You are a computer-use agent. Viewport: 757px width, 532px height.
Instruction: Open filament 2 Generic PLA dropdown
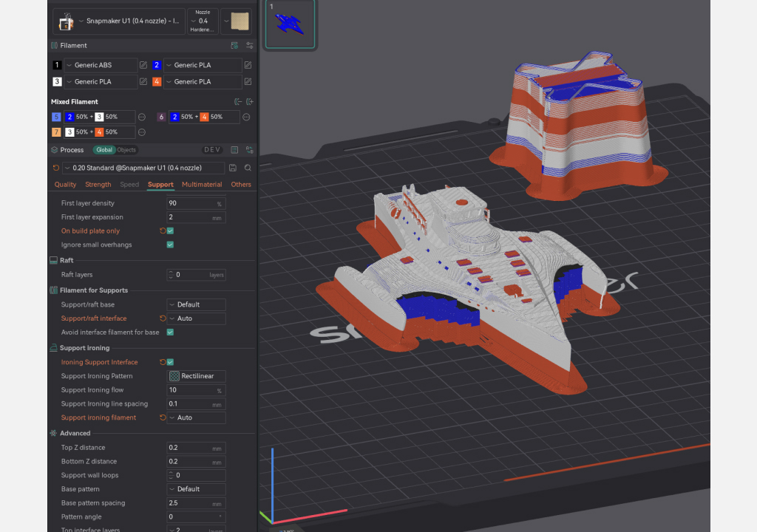click(x=203, y=65)
